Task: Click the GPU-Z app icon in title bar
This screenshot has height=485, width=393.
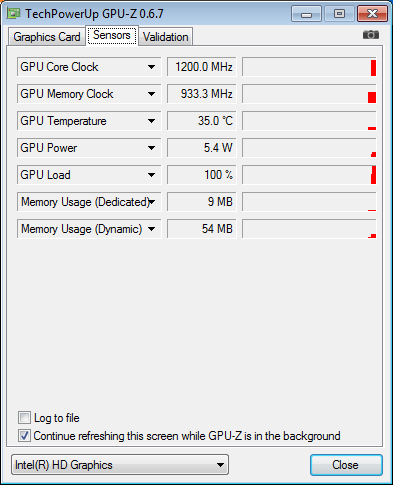Action: click(14, 14)
